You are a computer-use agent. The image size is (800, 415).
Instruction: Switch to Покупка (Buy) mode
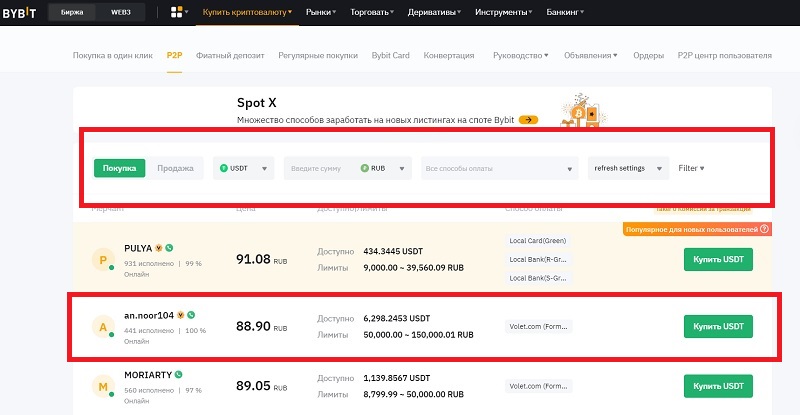pos(120,169)
